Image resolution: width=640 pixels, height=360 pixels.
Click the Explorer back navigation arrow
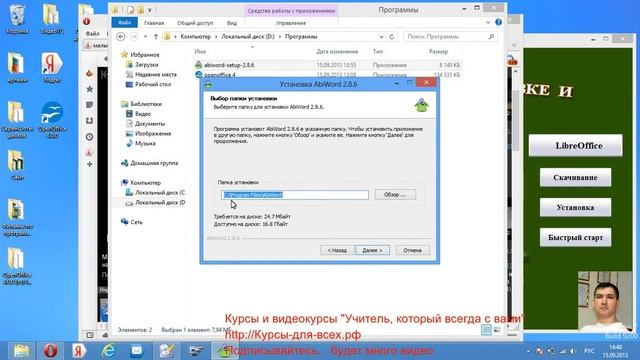[x=121, y=37]
